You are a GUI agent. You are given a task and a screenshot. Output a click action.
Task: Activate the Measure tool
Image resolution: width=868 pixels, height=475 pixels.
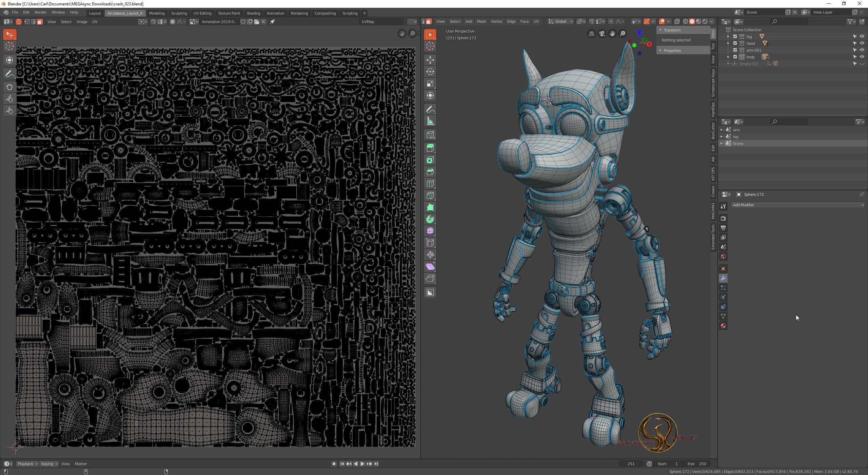[x=430, y=121]
